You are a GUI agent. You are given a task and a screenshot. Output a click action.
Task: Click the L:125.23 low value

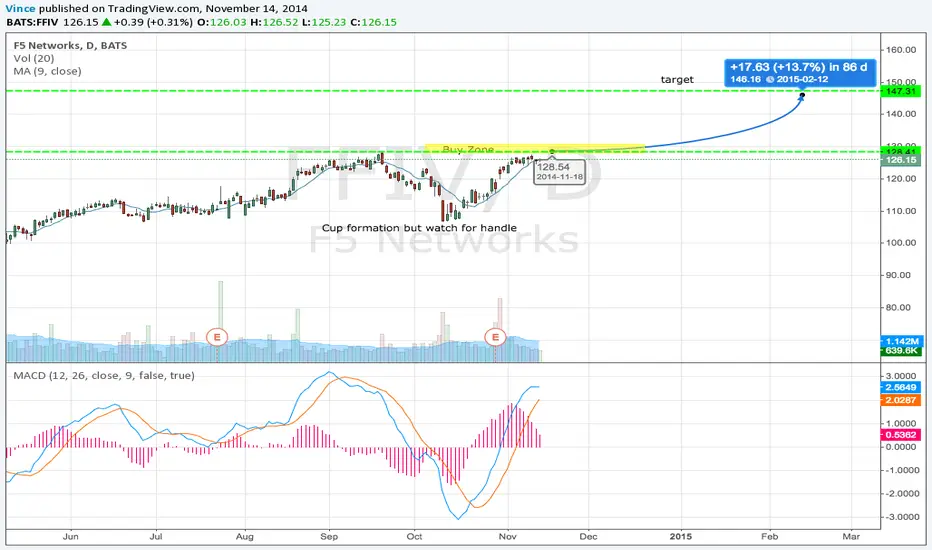pyautogui.click(x=325, y=23)
